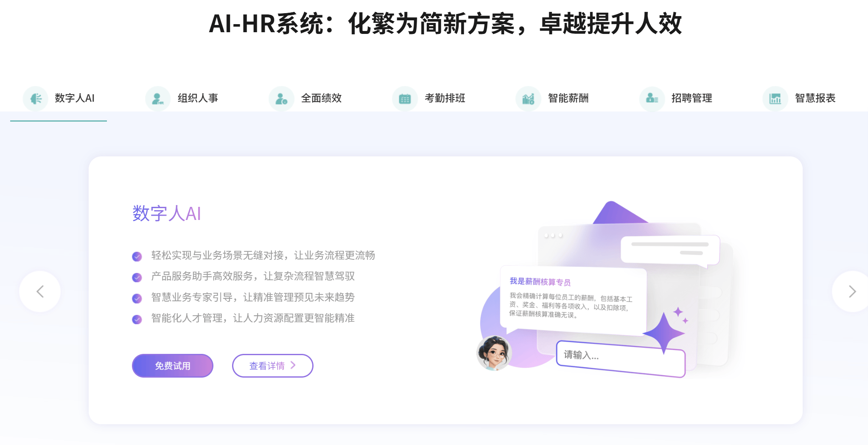The height and width of the screenshot is (445, 868).
Task: Open 查看详情 details link
Action: (273, 366)
